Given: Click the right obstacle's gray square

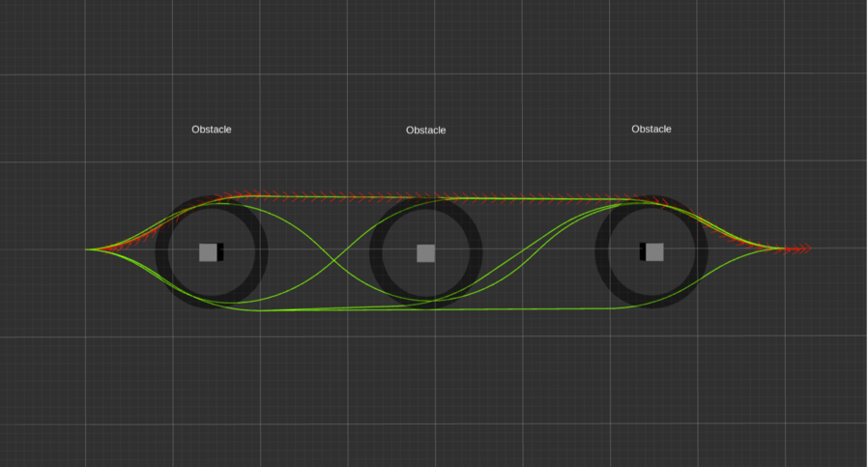Looking at the screenshot, I should [x=654, y=252].
